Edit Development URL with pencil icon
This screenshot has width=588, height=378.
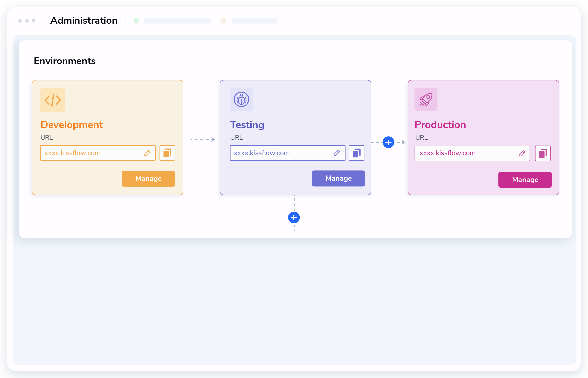coord(147,153)
